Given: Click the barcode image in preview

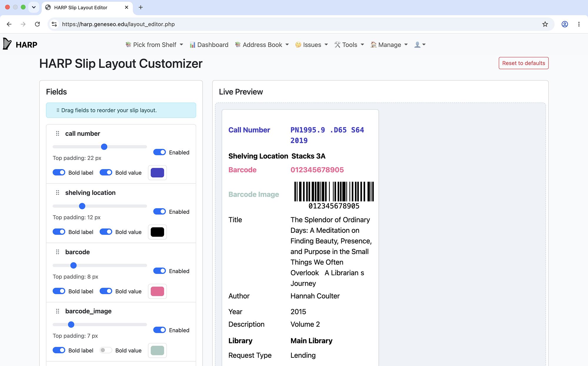Looking at the screenshot, I should (x=334, y=195).
